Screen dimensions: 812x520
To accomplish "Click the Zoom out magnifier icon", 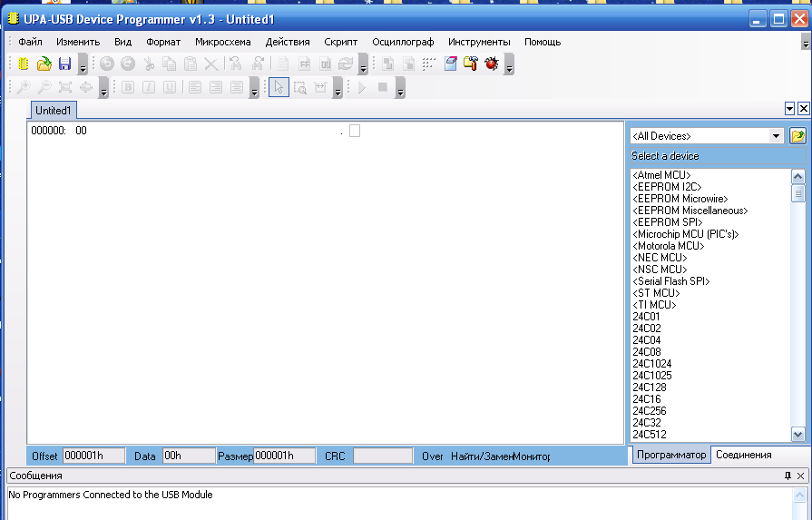I will coord(44,87).
